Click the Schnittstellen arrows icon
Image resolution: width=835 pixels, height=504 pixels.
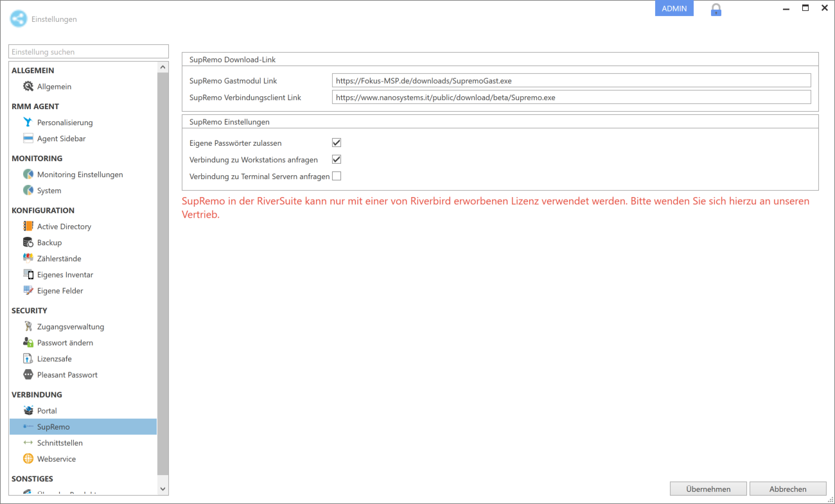(x=28, y=442)
